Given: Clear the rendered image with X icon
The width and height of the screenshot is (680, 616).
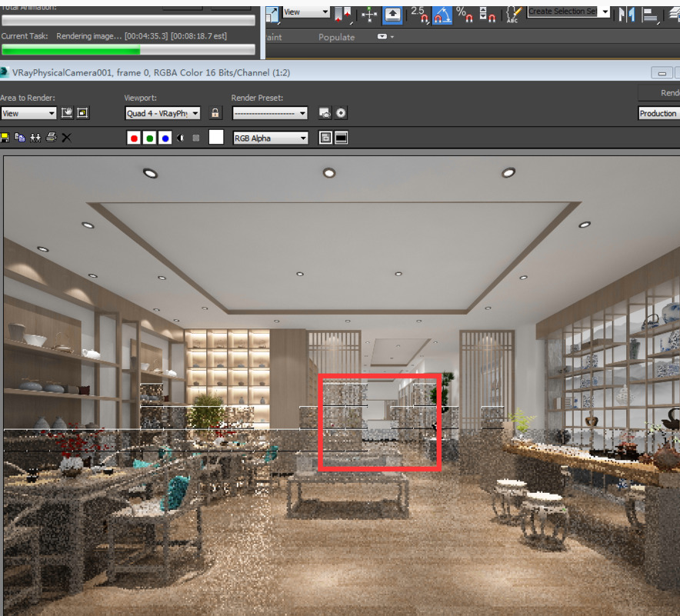Looking at the screenshot, I should (x=66, y=138).
